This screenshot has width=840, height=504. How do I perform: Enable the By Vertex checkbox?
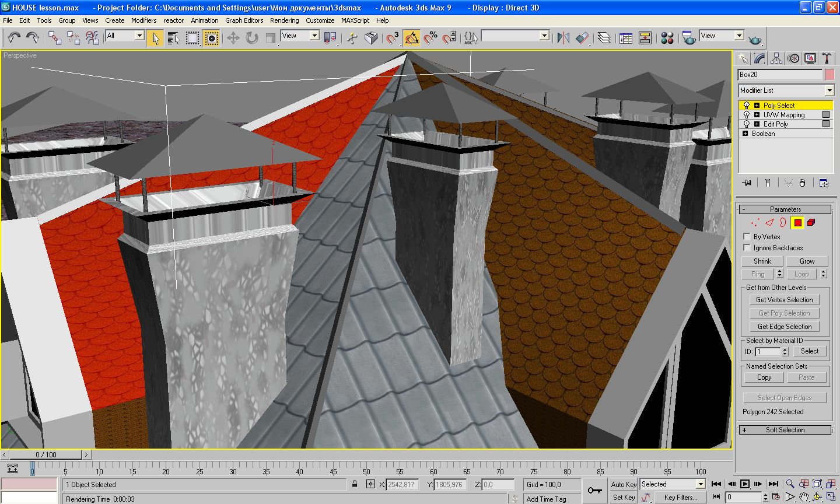pos(747,236)
